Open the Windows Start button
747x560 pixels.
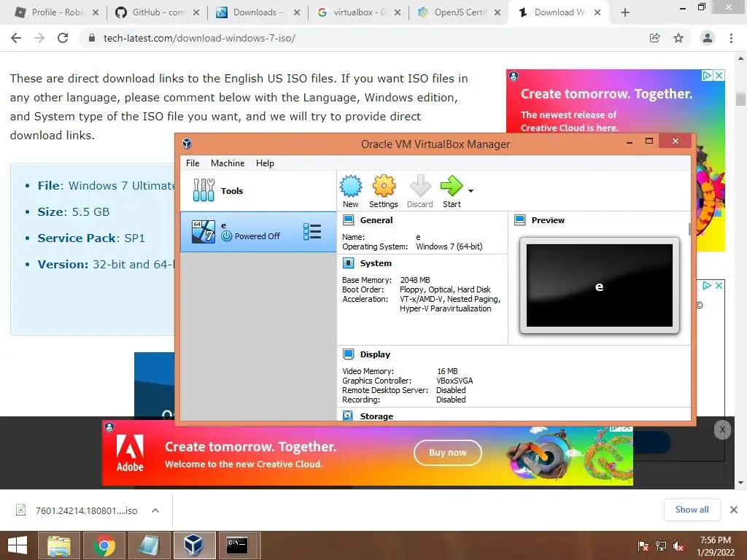coord(18,545)
